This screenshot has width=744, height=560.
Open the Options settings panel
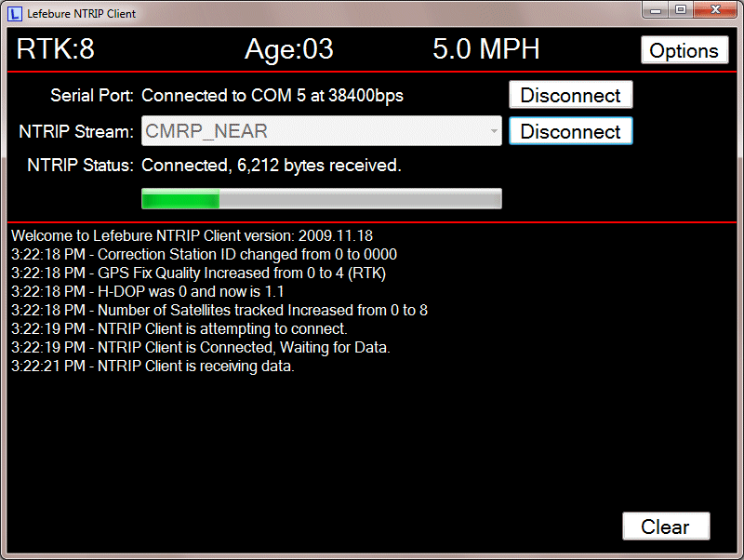(684, 49)
